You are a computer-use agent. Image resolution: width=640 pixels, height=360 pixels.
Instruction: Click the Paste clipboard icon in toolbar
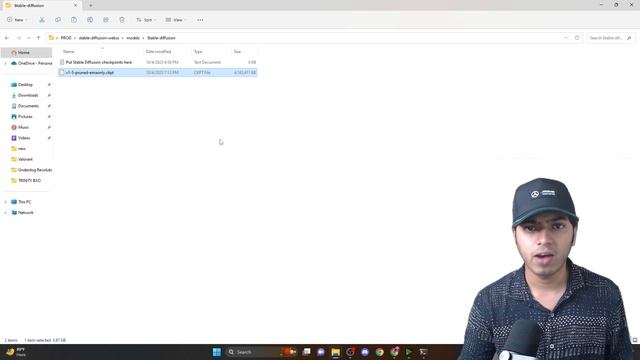coord(74,20)
